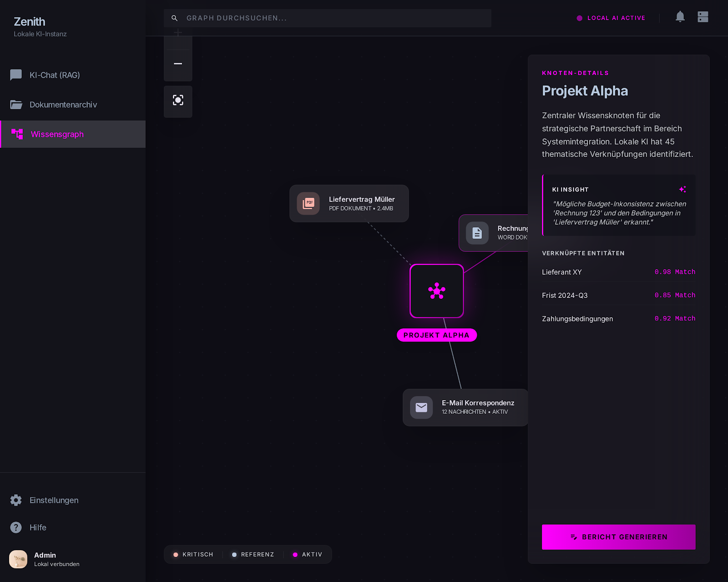Select Wissensgraph in the sidebar
This screenshot has height=582, width=728.
point(57,134)
